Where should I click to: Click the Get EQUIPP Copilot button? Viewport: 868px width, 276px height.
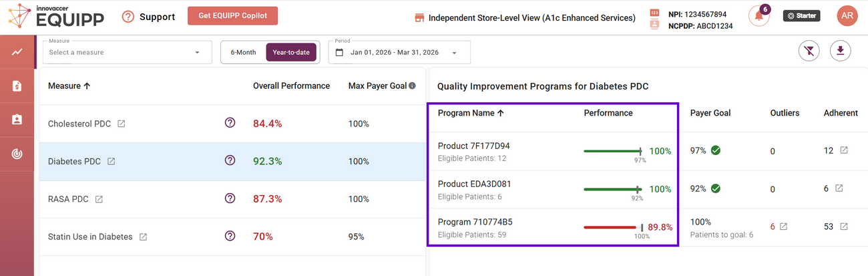pyautogui.click(x=233, y=16)
